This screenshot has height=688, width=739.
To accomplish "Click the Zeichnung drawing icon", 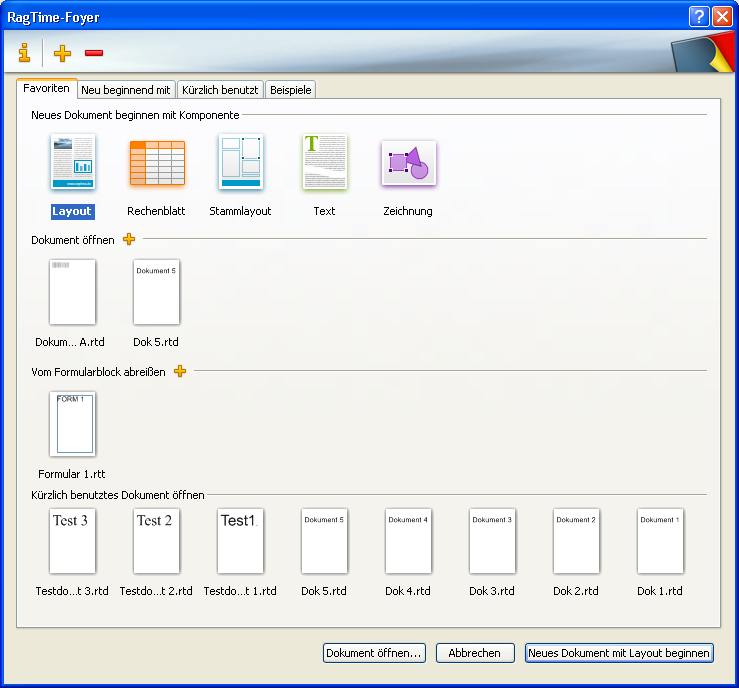I will click(408, 162).
